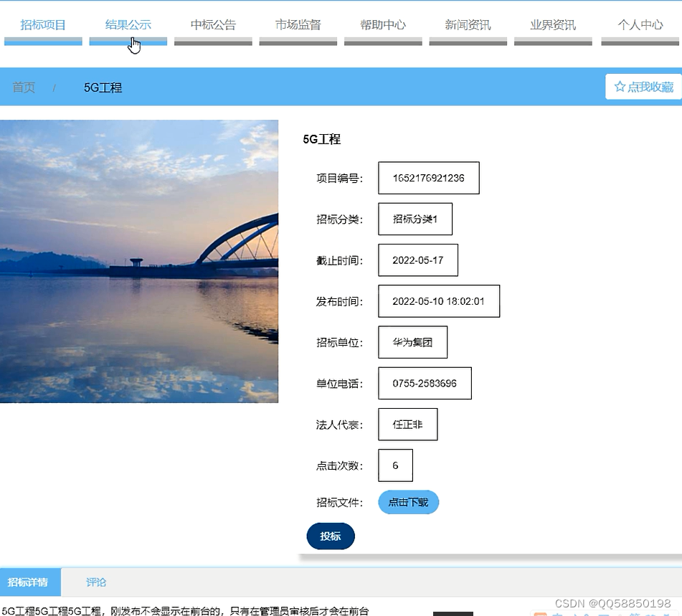
Task: Open the 帮助中心 page
Action: (383, 24)
